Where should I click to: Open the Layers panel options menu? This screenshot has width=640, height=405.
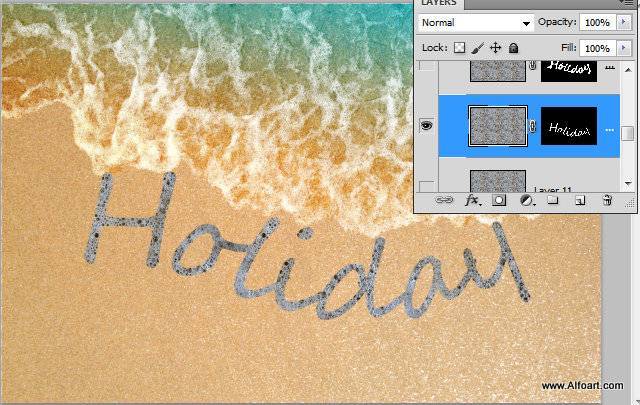(x=628, y=4)
